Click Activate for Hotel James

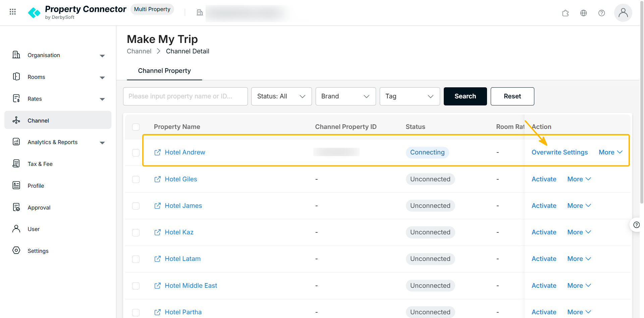544,206
